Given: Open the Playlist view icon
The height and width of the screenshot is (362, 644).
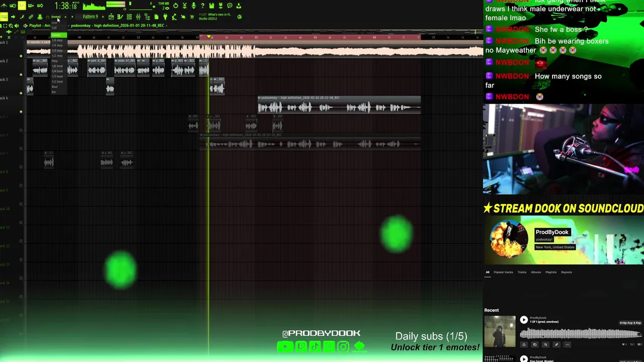Looking at the screenshot, I should click(x=111, y=17).
